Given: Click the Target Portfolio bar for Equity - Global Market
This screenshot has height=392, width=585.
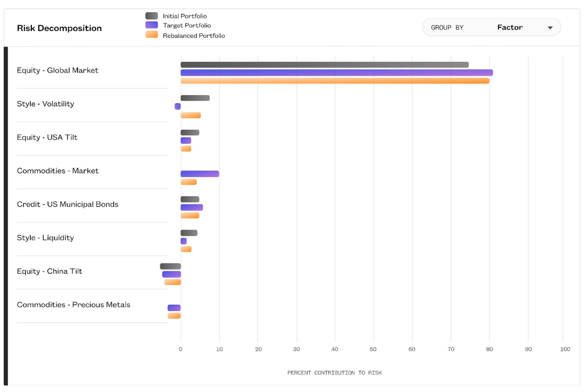Looking at the screenshot, I should pyautogui.click(x=336, y=73).
